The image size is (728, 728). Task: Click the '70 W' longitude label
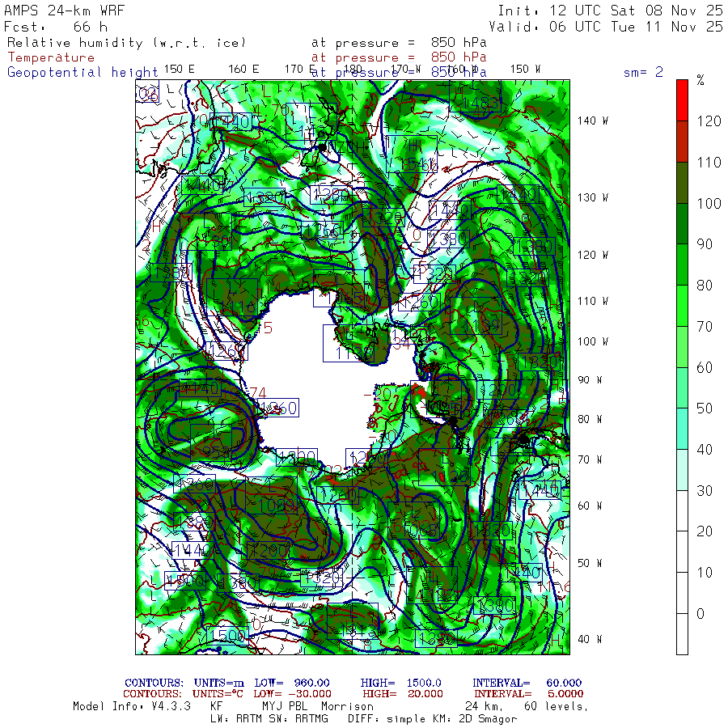(590, 459)
